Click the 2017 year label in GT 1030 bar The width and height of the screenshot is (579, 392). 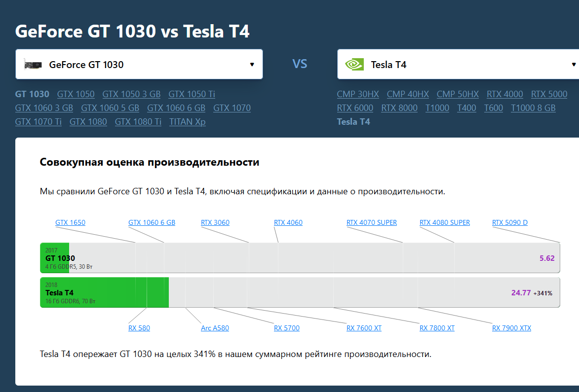pos(51,250)
